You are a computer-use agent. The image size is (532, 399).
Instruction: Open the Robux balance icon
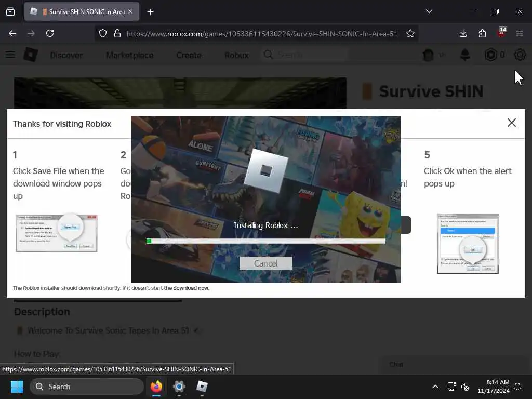click(x=490, y=55)
